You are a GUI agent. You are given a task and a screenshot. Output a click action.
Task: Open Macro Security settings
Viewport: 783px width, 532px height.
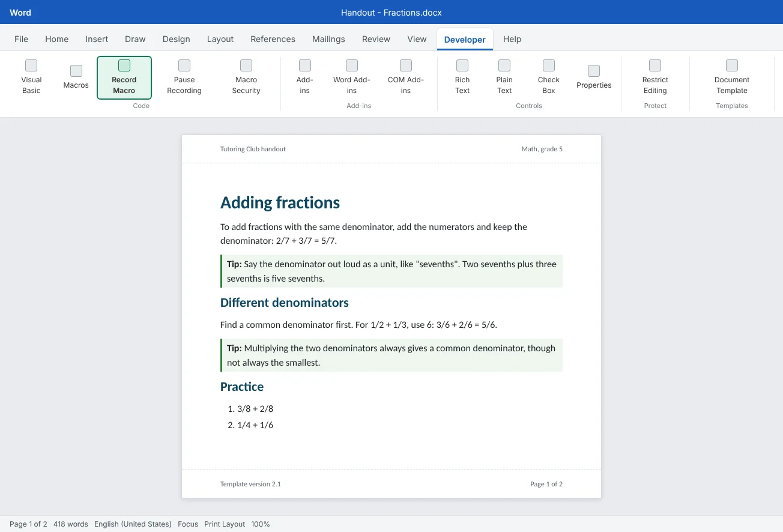(246, 77)
